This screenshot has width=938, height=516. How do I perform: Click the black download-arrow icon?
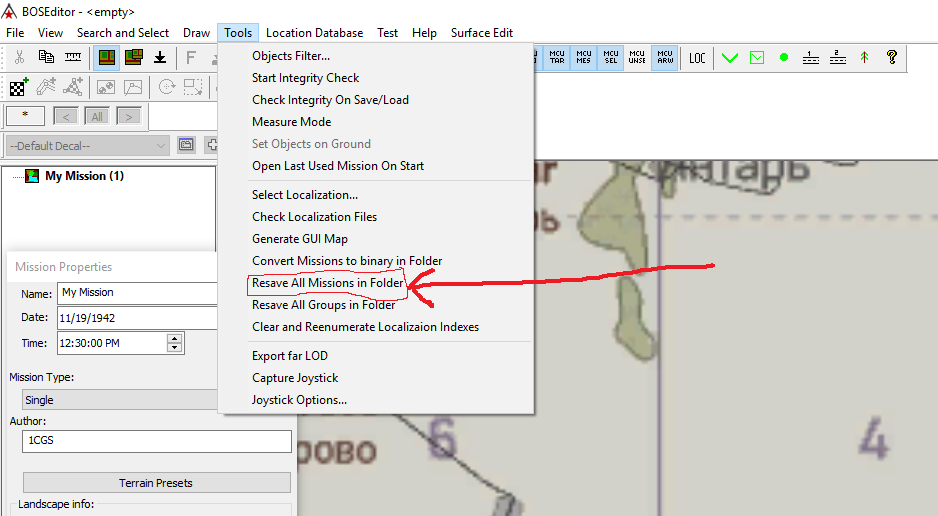[160, 57]
